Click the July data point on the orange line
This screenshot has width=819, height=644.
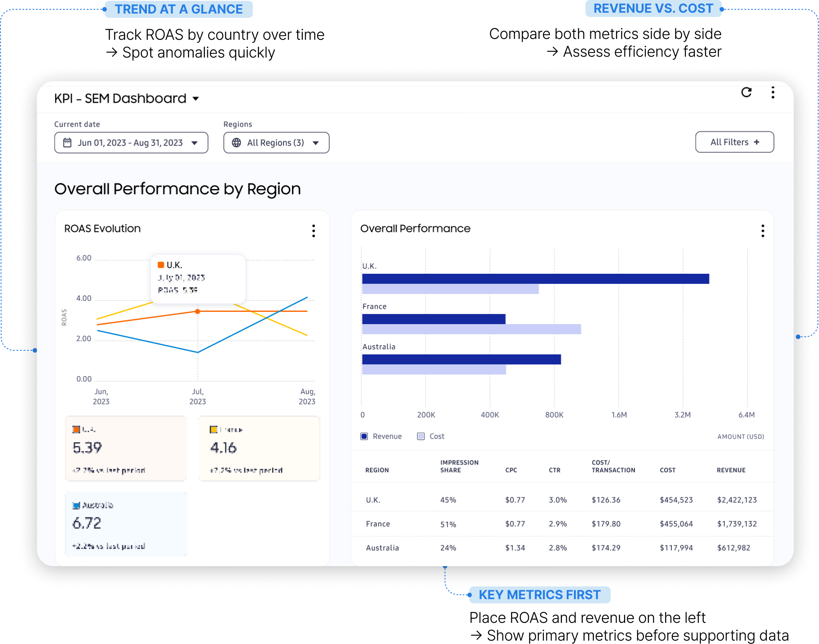tap(198, 311)
